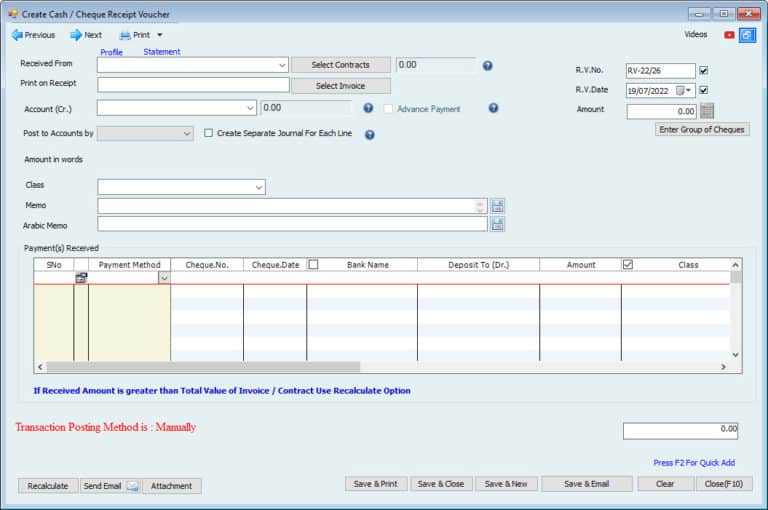The image size is (768, 510).
Task: Expand the Account (Cr.) dropdown
Action: (250, 108)
